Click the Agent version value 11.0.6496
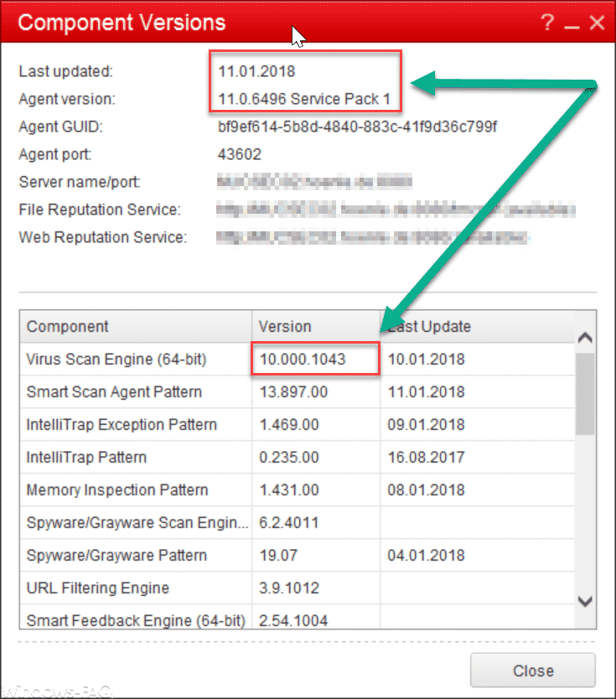Screen dimensions: 616x699 tap(304, 99)
